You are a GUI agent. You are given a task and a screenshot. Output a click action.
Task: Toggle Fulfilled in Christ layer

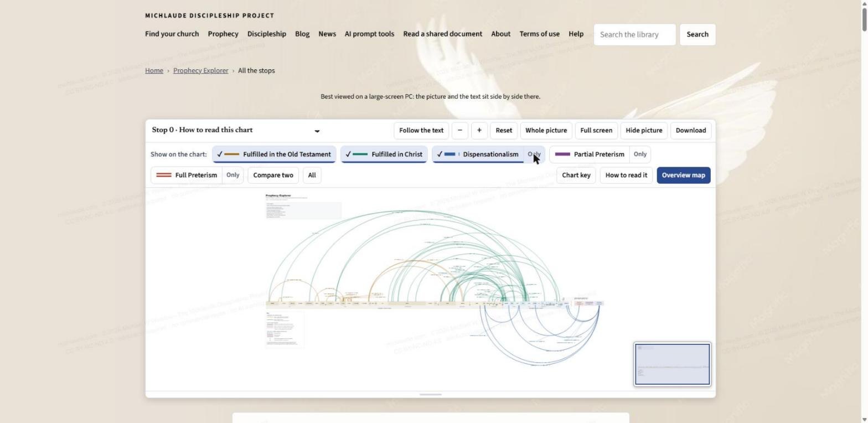coord(384,154)
